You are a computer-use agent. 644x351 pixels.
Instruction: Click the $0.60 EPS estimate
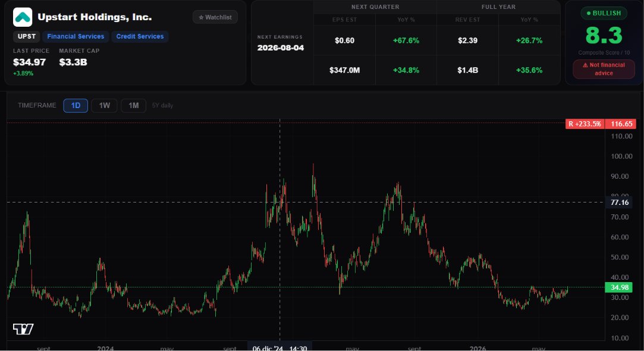click(344, 40)
